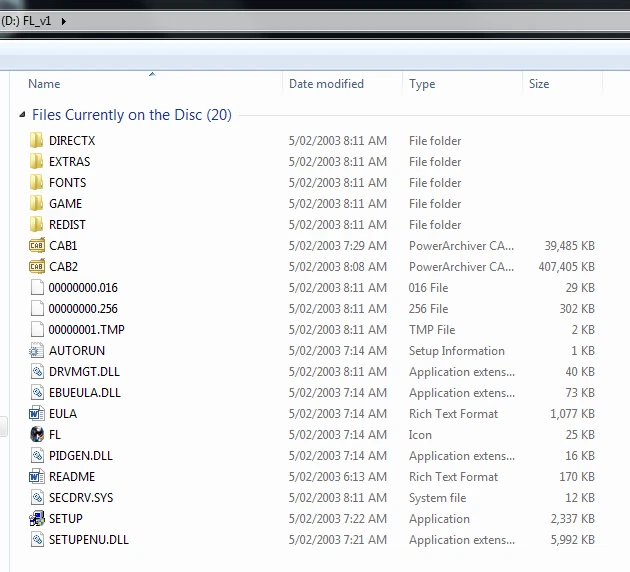Screen dimensions: 630x572
Task: Select the DIRECTX folder name
Action: (x=72, y=141)
